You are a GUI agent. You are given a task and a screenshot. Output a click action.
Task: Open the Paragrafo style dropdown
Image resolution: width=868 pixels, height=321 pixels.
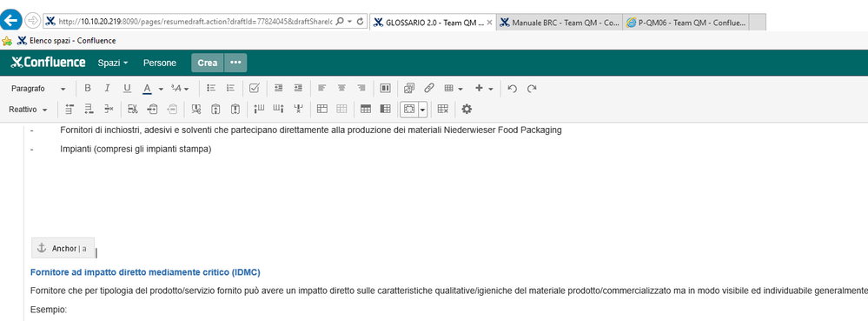(38, 89)
